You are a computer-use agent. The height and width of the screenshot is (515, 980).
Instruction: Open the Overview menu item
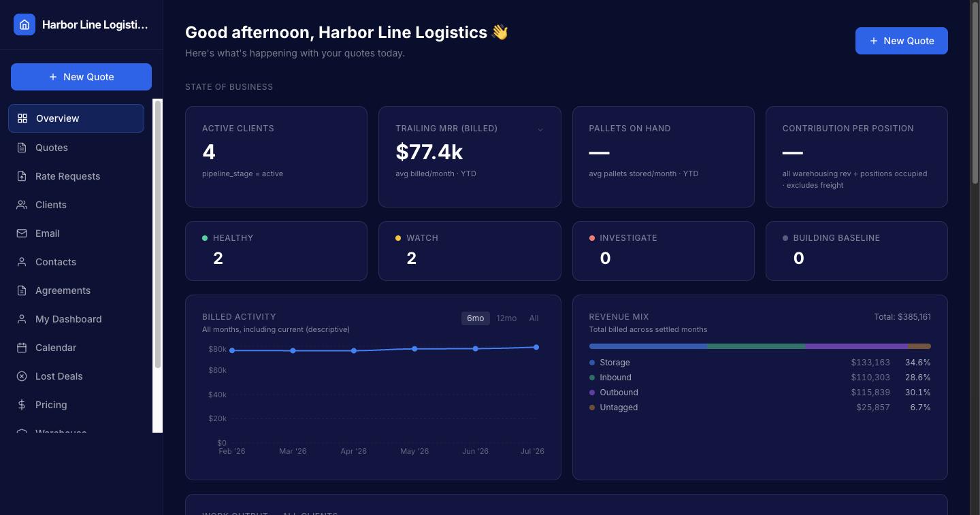[76, 118]
